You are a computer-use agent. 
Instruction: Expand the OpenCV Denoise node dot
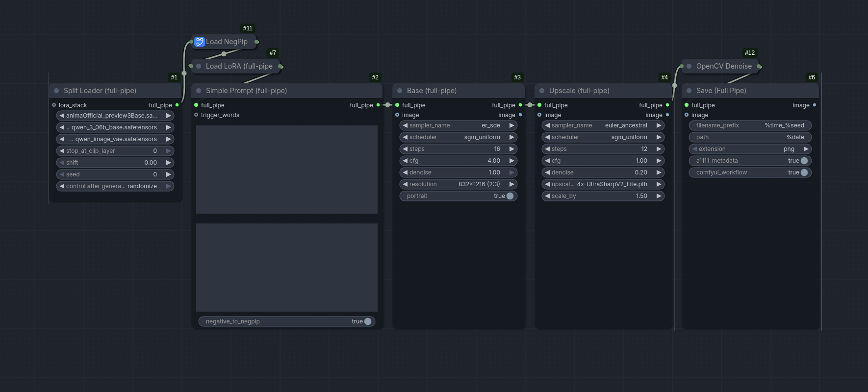coord(689,66)
